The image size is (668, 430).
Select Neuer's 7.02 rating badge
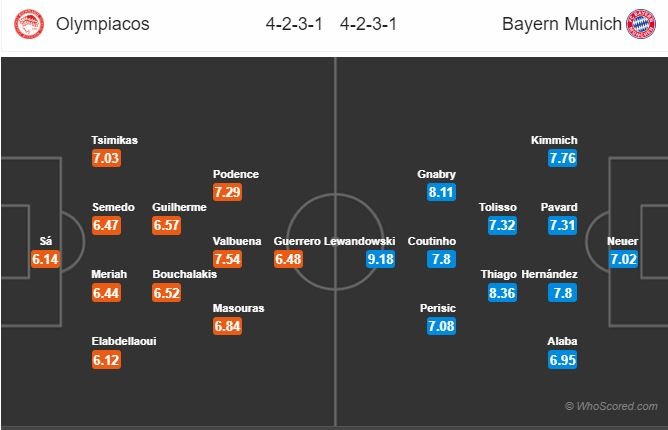[623, 259]
